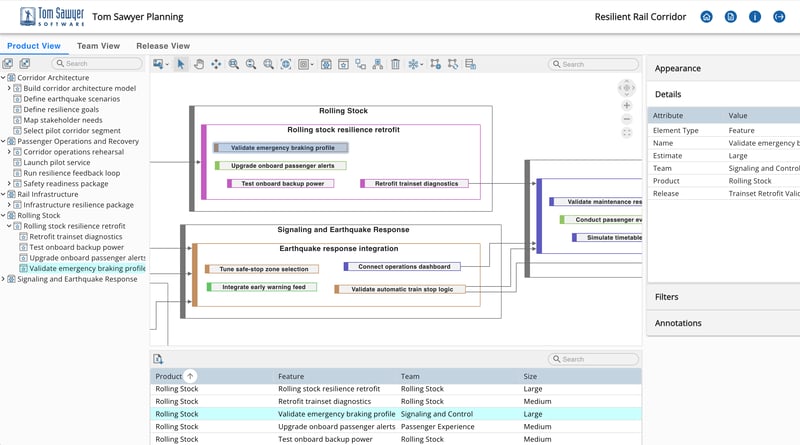Focus the diagram toolbar search field
Image resolution: width=800 pixels, height=445 pixels.
[593, 64]
